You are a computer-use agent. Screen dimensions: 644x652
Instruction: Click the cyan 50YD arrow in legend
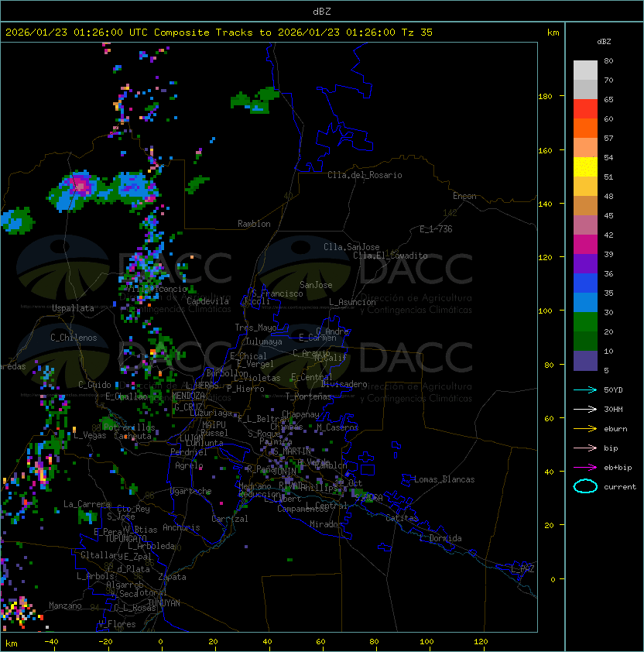(x=585, y=389)
